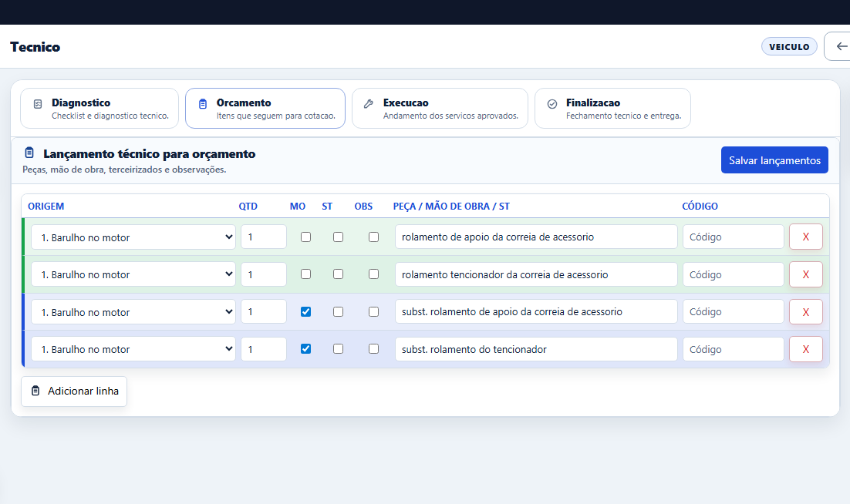Edit description 'rolamento de apoio da correia de acessorio'
This screenshot has height=504, width=850.
(x=536, y=237)
